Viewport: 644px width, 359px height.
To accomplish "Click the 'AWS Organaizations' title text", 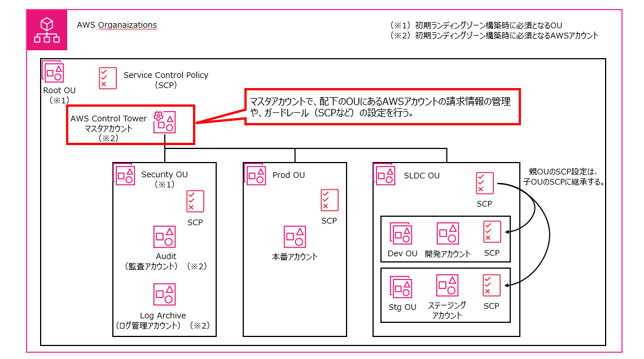I will pyautogui.click(x=117, y=25).
